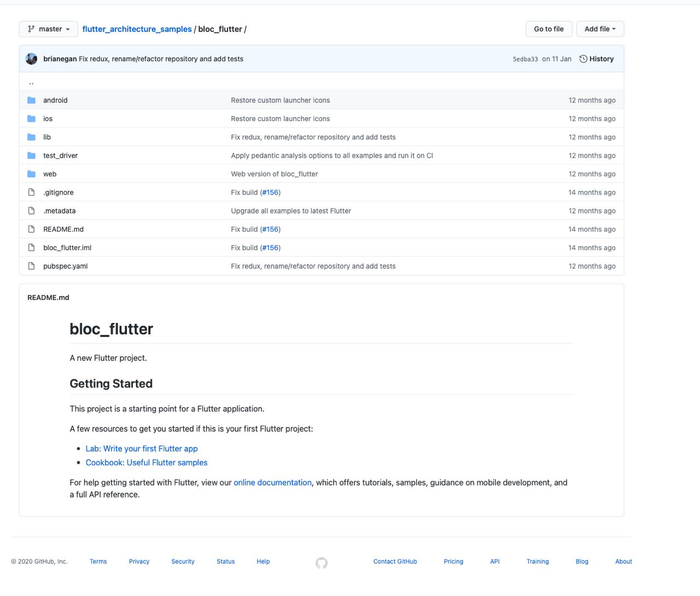
Task: Open brianegan author link
Action: pos(60,59)
